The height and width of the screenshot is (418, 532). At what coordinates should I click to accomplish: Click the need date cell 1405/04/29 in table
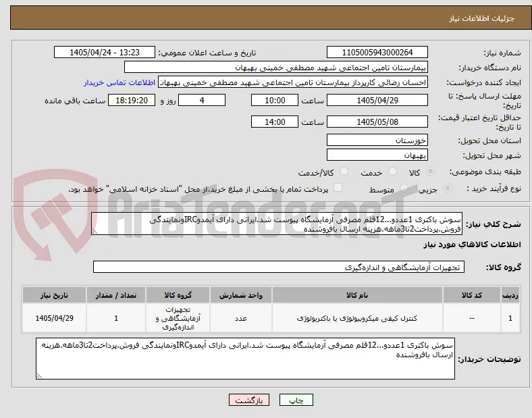click(x=54, y=318)
